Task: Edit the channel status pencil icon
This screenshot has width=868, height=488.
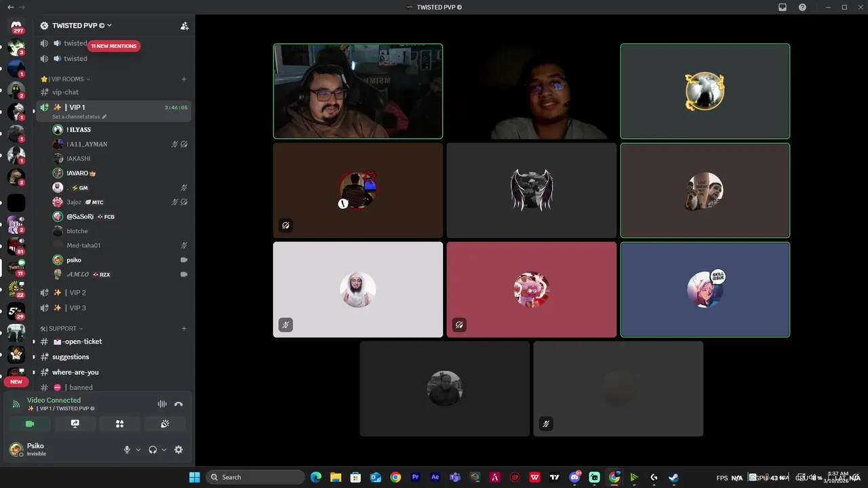Action: [104, 117]
